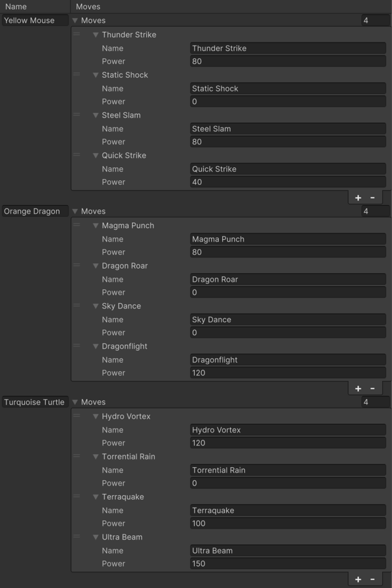Viewport: 392px width, 588px height.
Task: Collapse the Turquoise Turtle Moves list
Action: pyautogui.click(x=76, y=402)
